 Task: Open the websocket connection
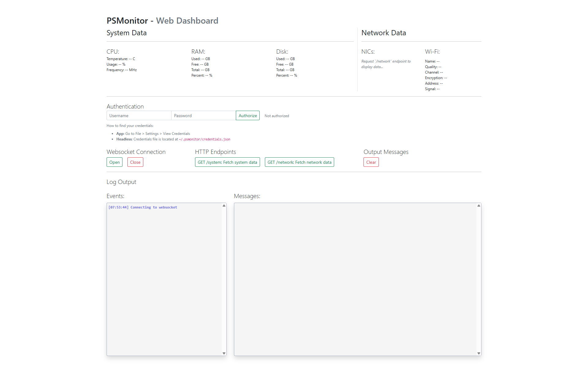point(114,162)
